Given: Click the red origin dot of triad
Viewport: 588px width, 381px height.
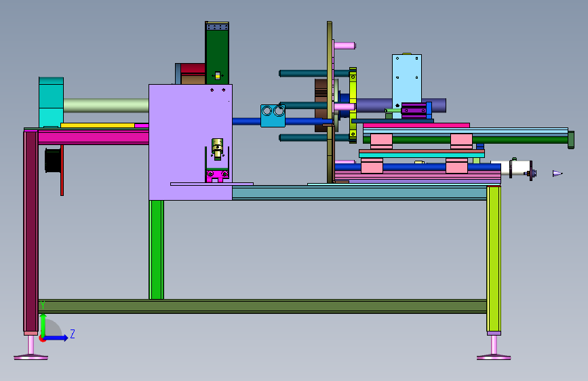Looking at the screenshot, I should [x=42, y=338].
